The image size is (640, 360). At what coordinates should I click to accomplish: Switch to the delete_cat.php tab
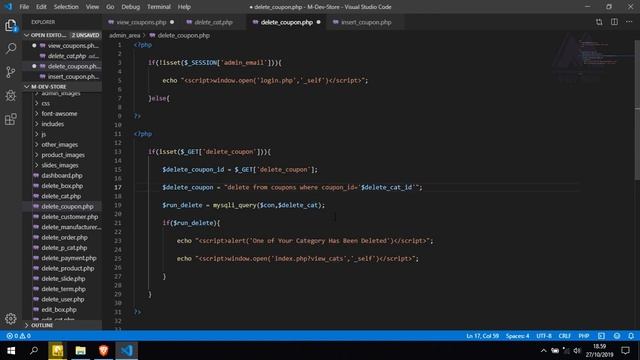[213, 22]
